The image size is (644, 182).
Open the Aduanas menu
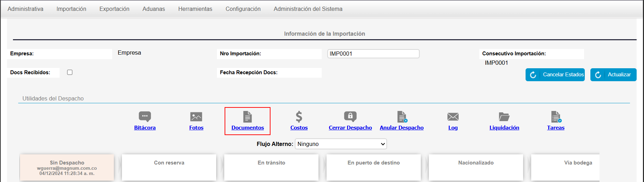(153, 9)
